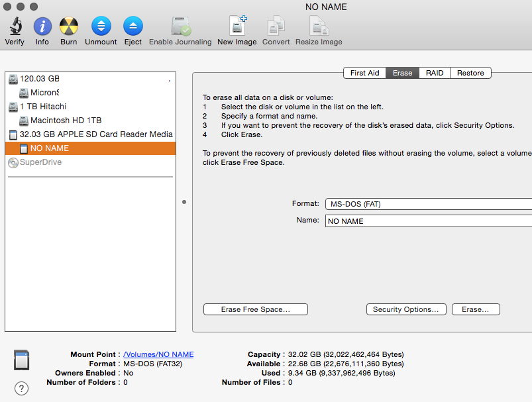The image size is (532, 402).
Task: Open the RAID tab
Action: [x=435, y=73]
